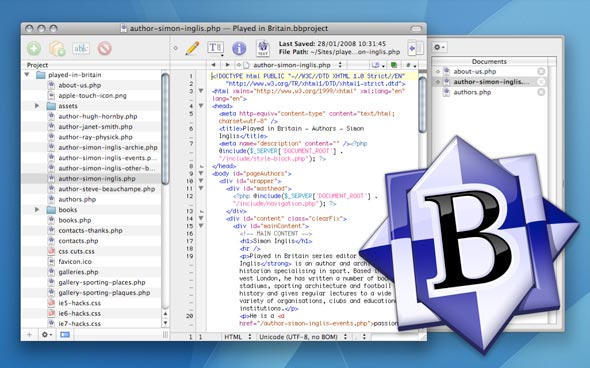Click the previous document arrow in navigation bar
The width and height of the screenshot is (590, 368).
(x=213, y=65)
